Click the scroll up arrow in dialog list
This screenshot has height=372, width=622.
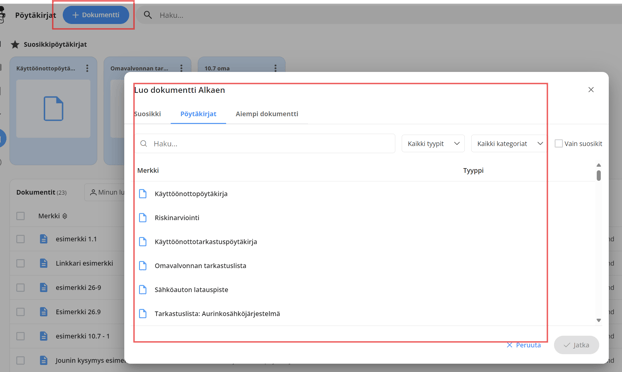point(599,165)
